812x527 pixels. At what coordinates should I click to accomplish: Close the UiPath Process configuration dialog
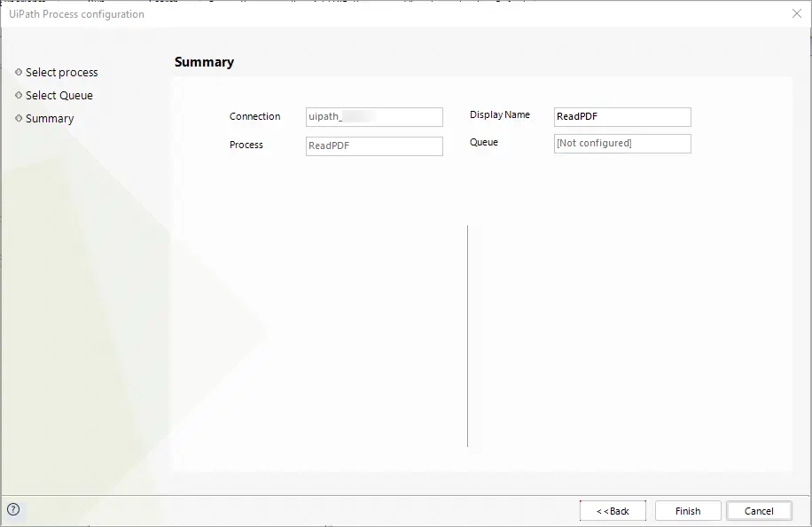coord(797,13)
